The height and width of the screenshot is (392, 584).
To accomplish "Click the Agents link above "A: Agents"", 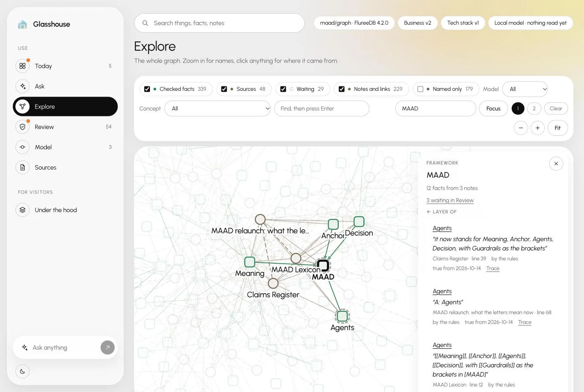I will click(442, 291).
